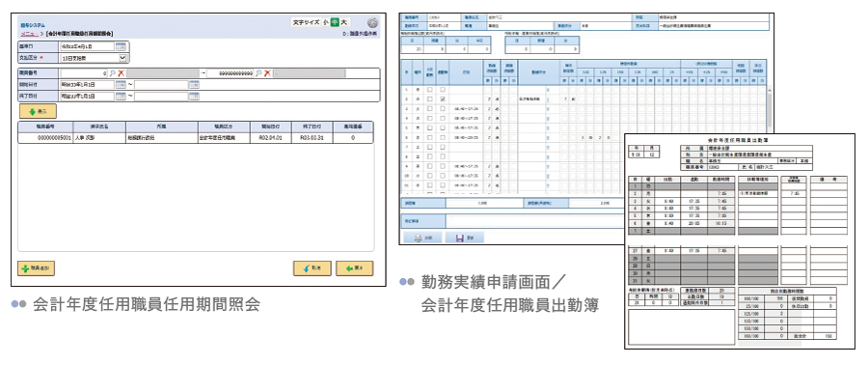The image size is (868, 365).
Task: Click the 開始日付 start date input
Action: coord(88,85)
